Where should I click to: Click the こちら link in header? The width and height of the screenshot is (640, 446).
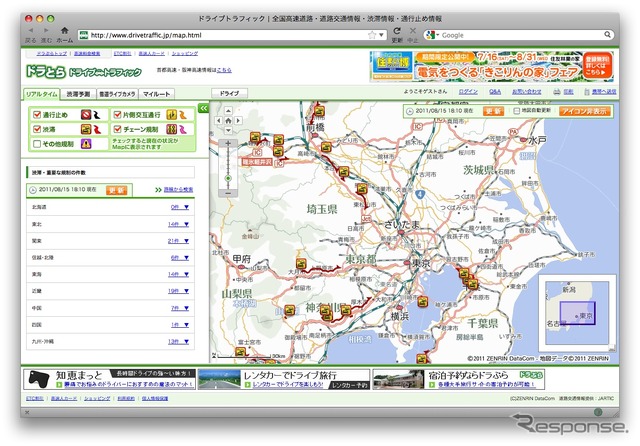pos(224,70)
